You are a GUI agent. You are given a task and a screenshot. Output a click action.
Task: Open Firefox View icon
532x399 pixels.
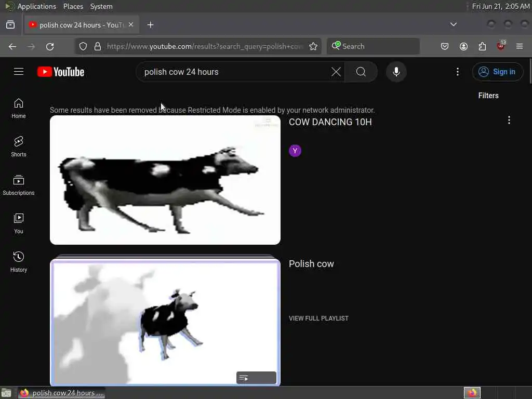[10, 25]
